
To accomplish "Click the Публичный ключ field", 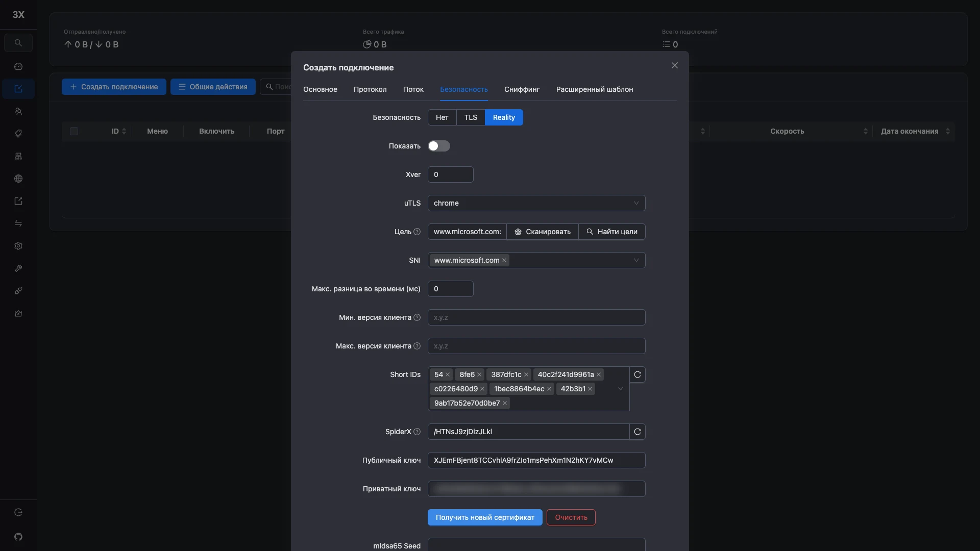I will 536,460.
